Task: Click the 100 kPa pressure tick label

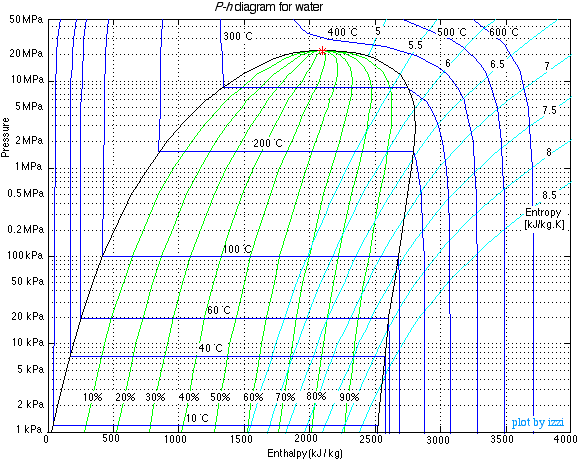Action: (x=25, y=255)
